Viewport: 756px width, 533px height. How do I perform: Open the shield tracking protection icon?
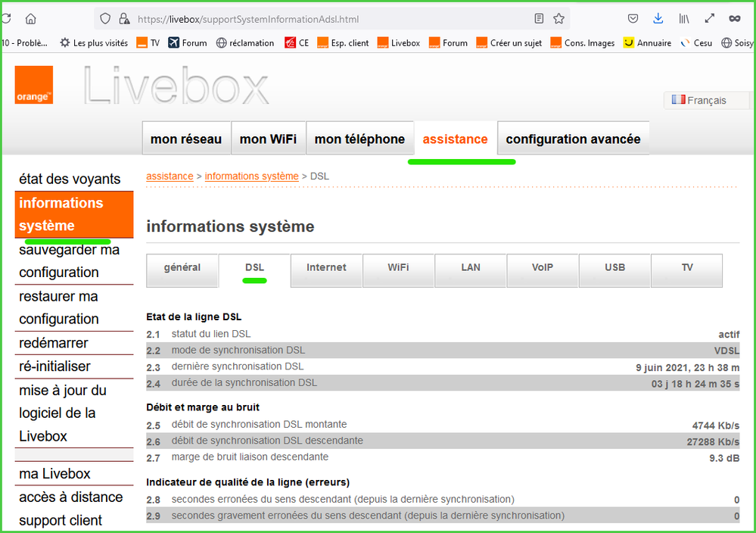click(x=105, y=19)
